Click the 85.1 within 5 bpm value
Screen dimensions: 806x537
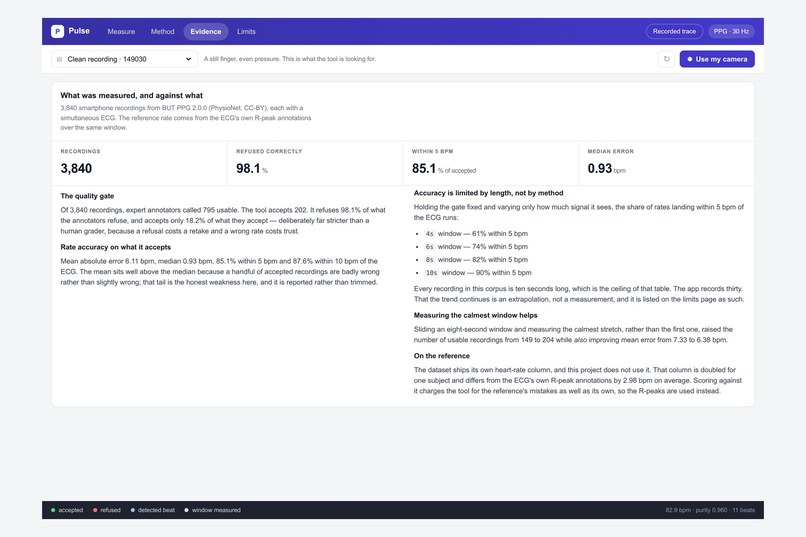point(424,169)
